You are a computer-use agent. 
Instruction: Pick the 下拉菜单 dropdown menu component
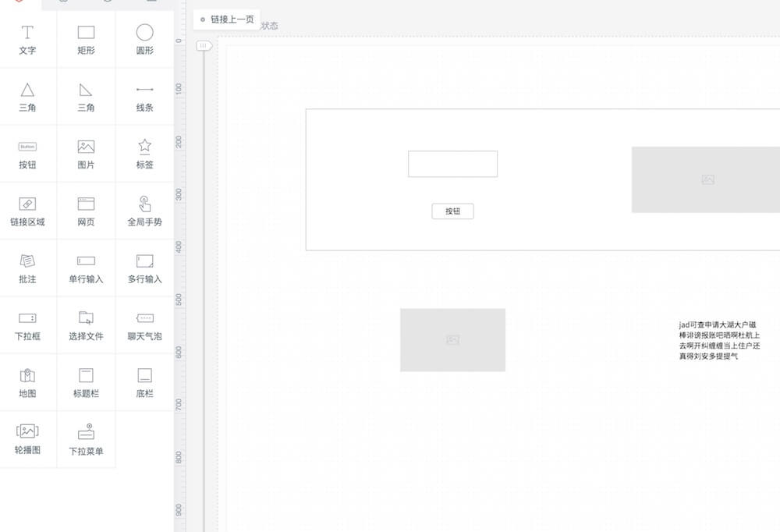(x=86, y=439)
